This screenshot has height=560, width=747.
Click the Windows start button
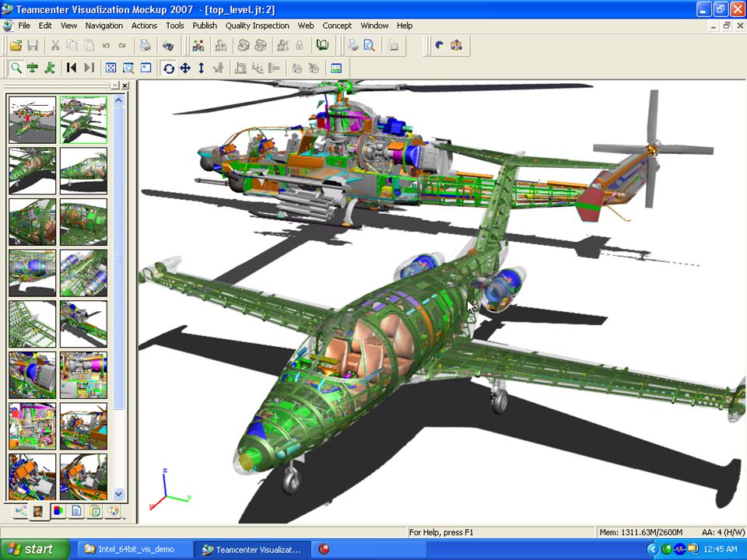[x=33, y=549]
